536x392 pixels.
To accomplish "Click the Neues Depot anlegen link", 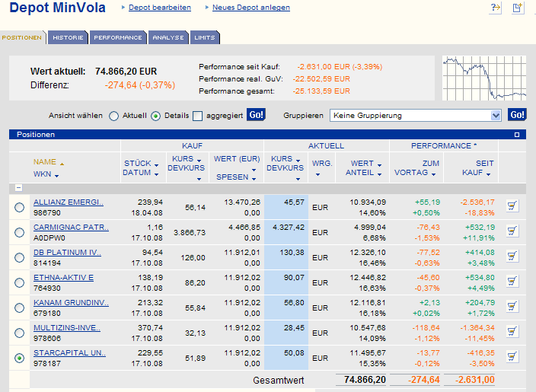I will point(251,8).
